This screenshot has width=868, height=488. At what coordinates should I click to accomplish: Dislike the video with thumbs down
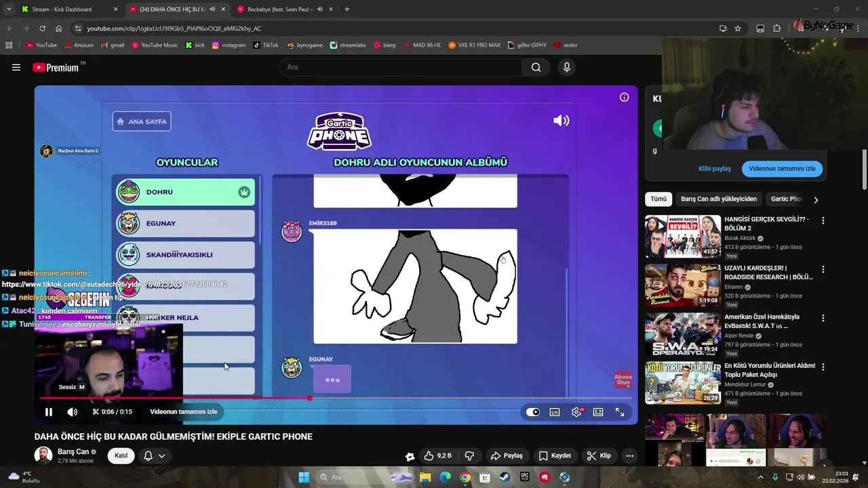coord(469,455)
